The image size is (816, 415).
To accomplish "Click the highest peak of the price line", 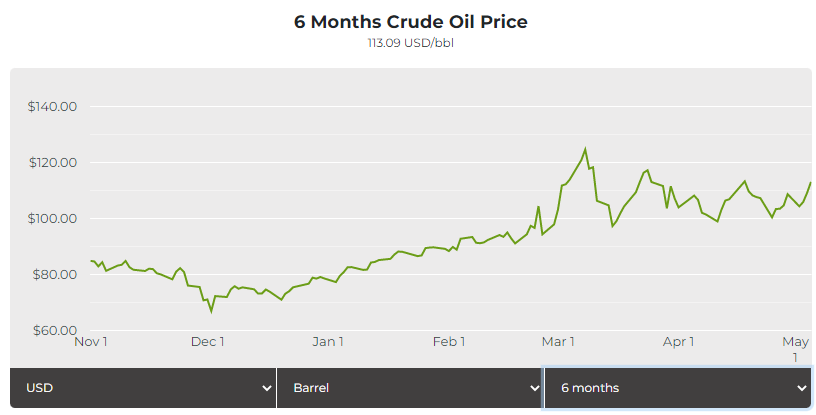I will [x=585, y=149].
